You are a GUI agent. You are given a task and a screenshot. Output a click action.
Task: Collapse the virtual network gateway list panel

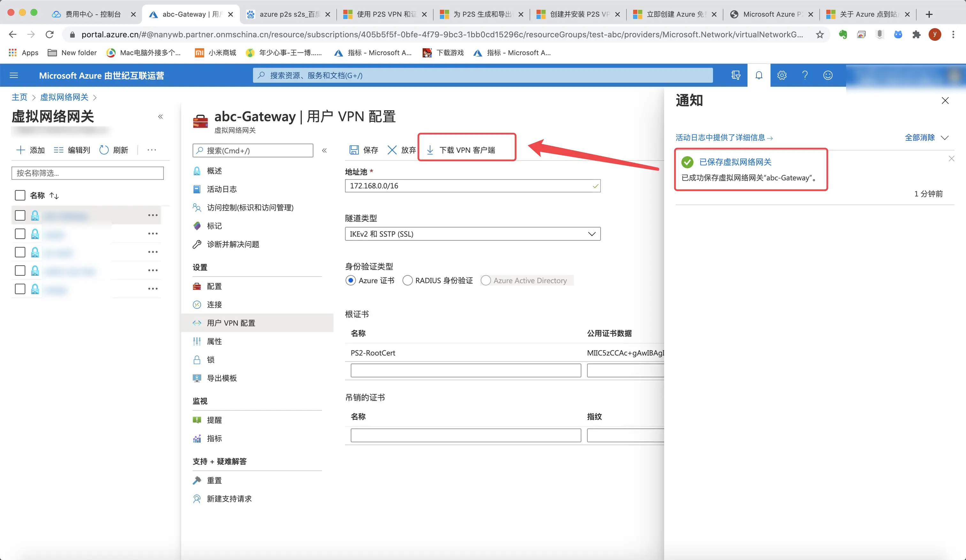[x=160, y=116]
